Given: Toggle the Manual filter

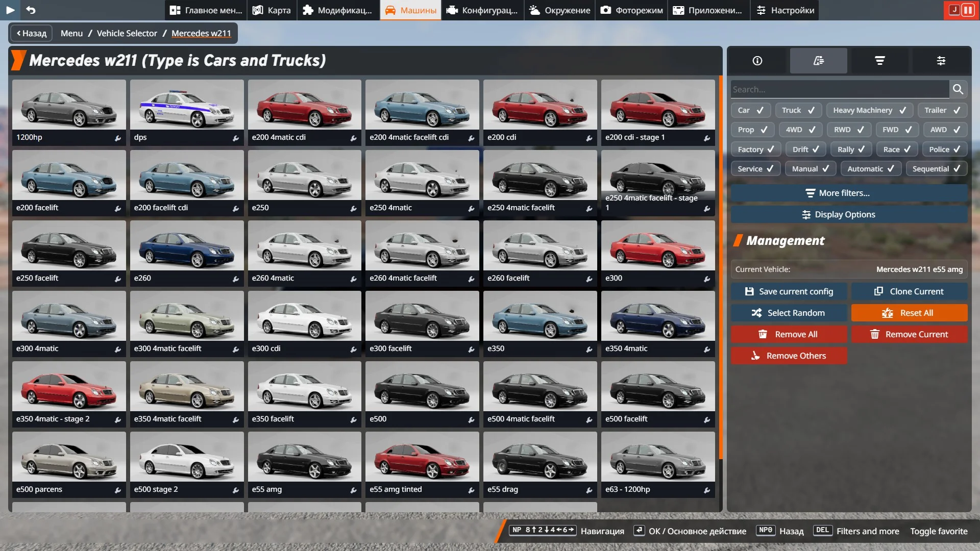Looking at the screenshot, I should pyautogui.click(x=811, y=169).
